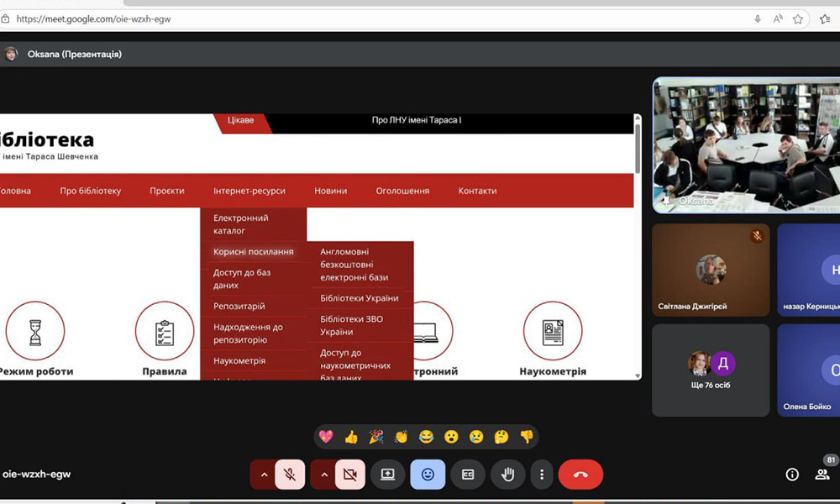Send the thinking face reaction
Image resolution: width=840 pixels, height=504 pixels.
pos(501,437)
